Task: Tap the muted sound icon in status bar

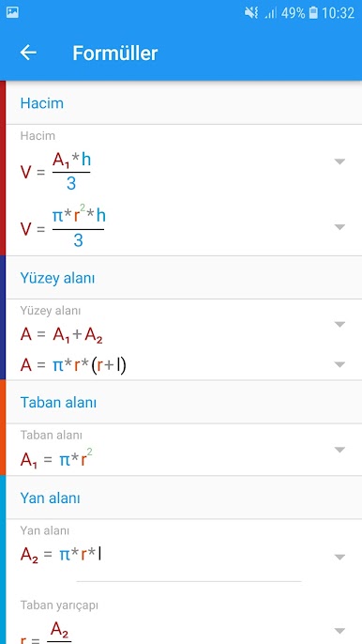Action: pos(251,13)
